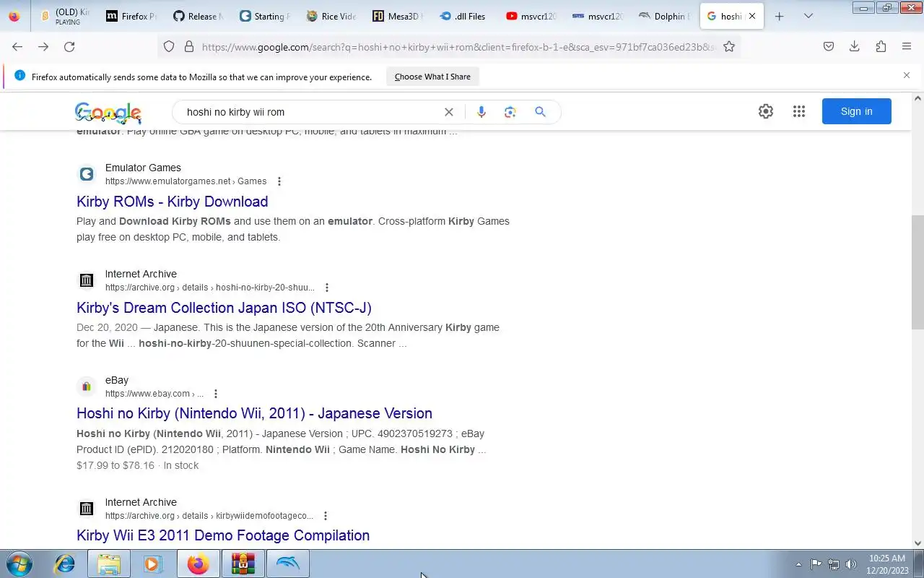Viewport: 924px width, 578px height.
Task: Open the Firefox application menu
Action: [907, 46]
